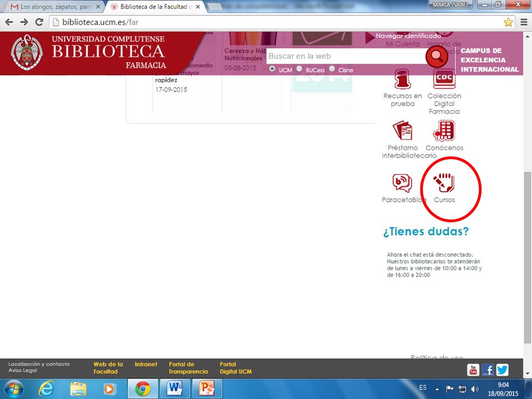Click the Campus de Excelencia Internacional banner
The width and height of the screenshot is (532, 399).
[489, 60]
